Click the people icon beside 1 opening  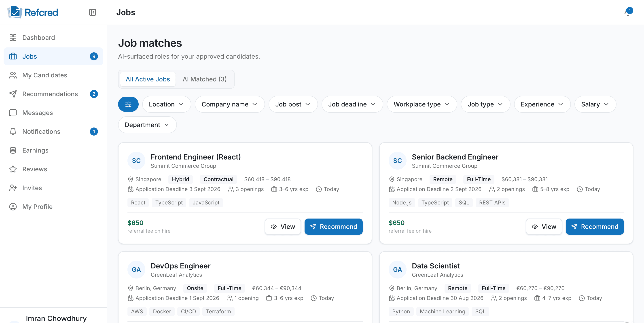229,298
